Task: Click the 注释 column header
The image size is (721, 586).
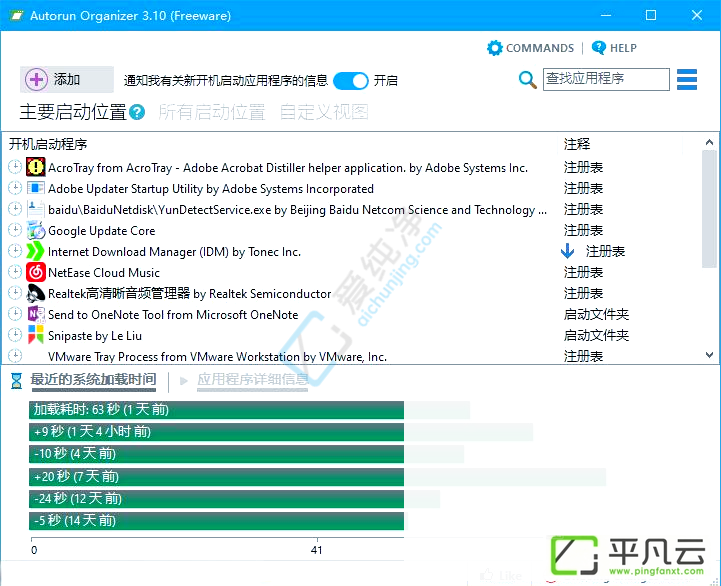Action: point(577,144)
